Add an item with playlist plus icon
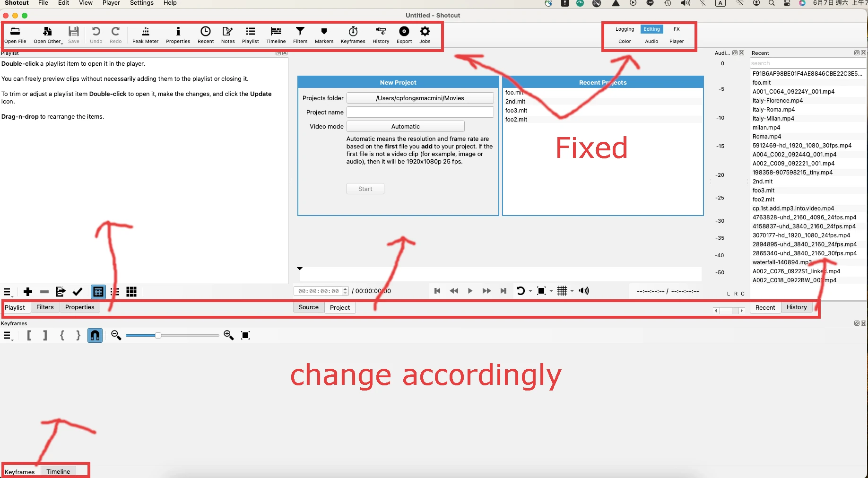868x478 pixels. (x=28, y=292)
